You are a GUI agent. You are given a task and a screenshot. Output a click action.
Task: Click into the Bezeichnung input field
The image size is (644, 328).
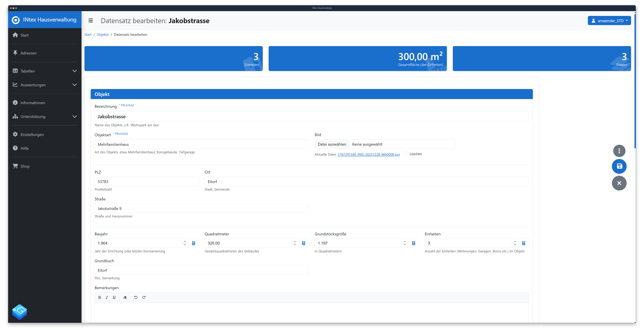point(312,116)
